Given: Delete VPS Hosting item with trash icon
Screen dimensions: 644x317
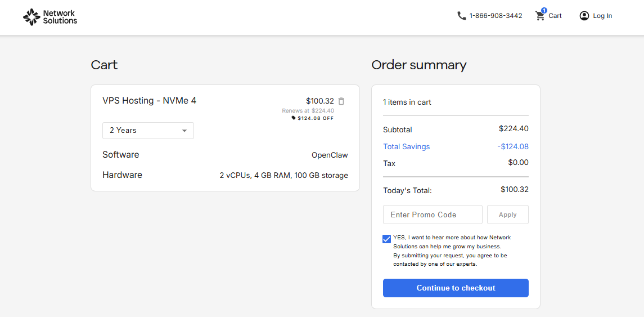Looking at the screenshot, I should (341, 101).
